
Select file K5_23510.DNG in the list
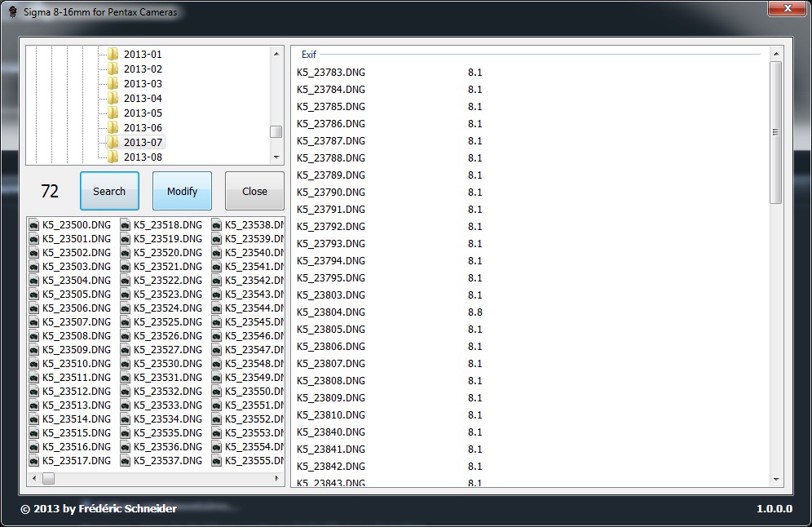tap(77, 363)
